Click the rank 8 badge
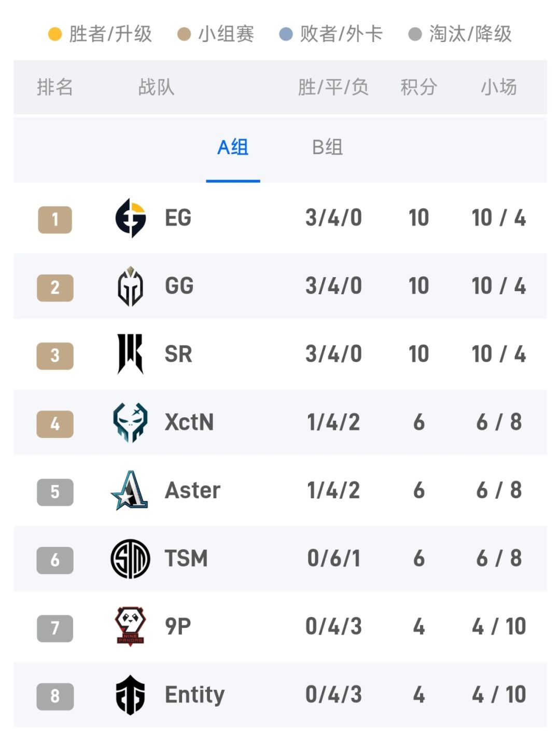The image size is (560, 754). pyautogui.click(x=55, y=696)
